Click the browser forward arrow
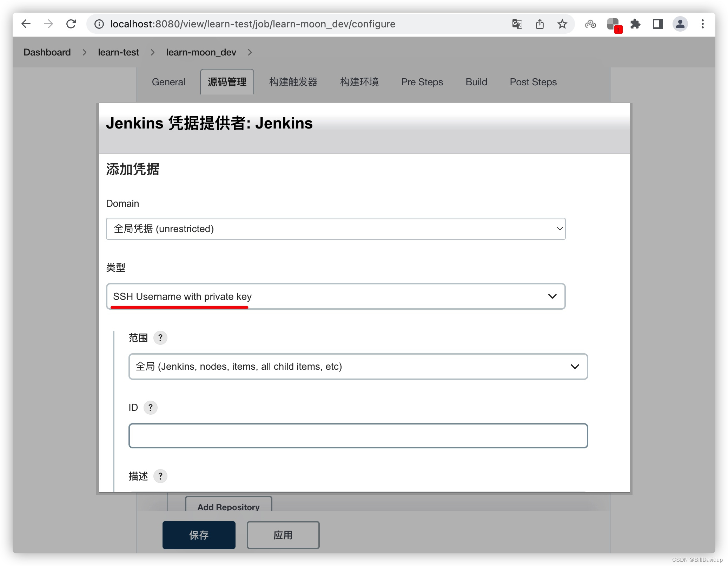Viewport: 728px width, 566px height. coord(48,24)
